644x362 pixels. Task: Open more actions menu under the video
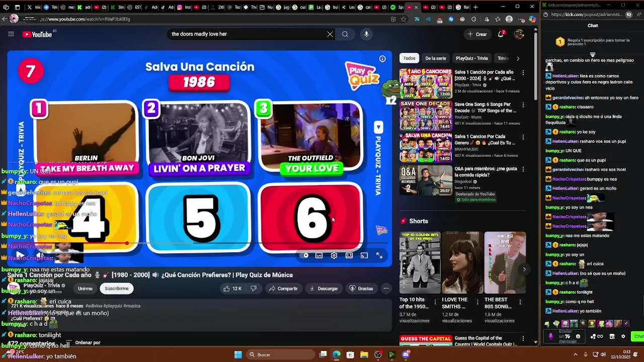tap(386, 289)
